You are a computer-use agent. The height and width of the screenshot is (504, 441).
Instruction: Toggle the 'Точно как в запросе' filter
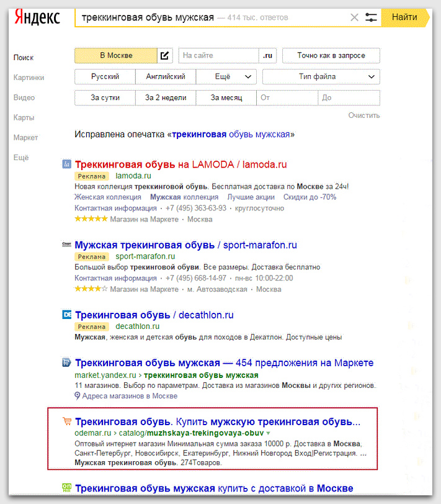[x=331, y=56]
